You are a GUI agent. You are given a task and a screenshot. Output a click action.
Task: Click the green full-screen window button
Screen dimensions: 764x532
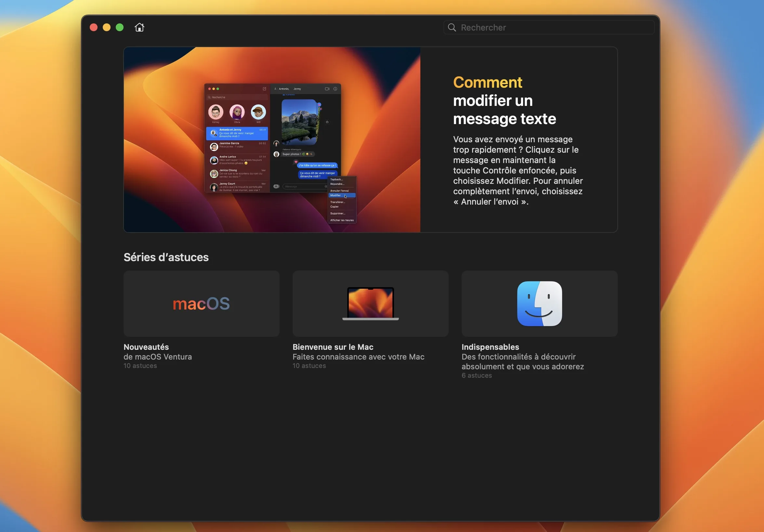(x=119, y=27)
